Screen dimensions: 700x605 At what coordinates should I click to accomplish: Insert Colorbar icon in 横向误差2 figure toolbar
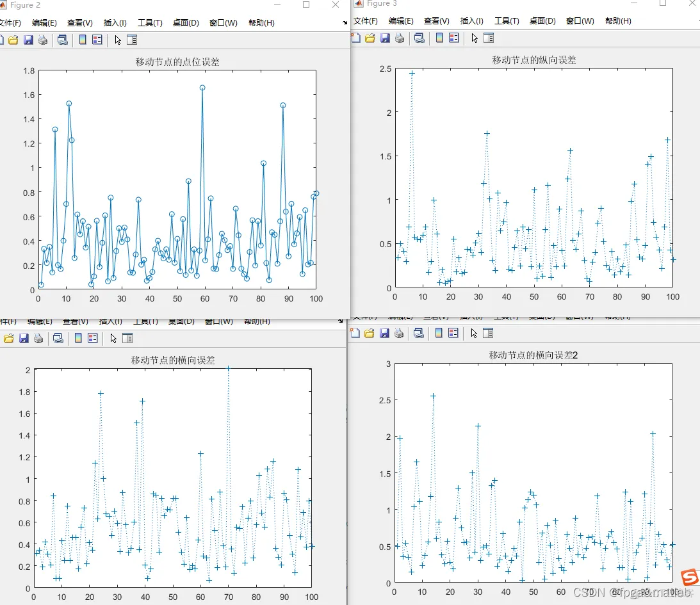(439, 333)
